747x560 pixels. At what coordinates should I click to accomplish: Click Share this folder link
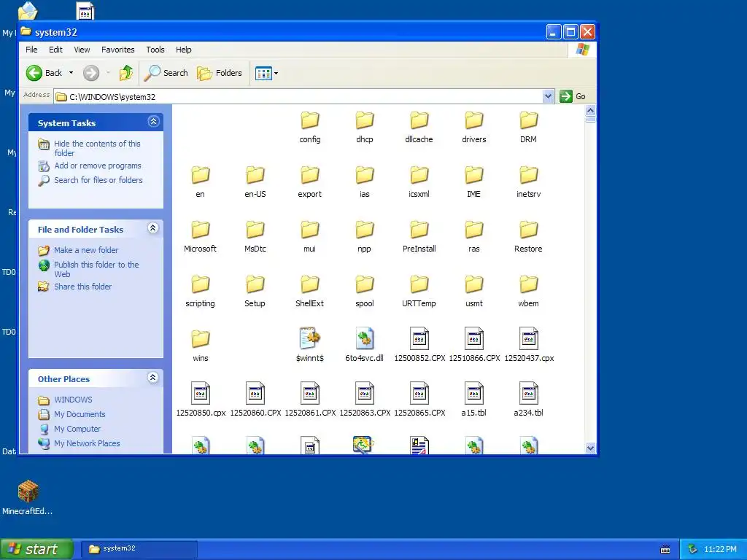(x=83, y=287)
